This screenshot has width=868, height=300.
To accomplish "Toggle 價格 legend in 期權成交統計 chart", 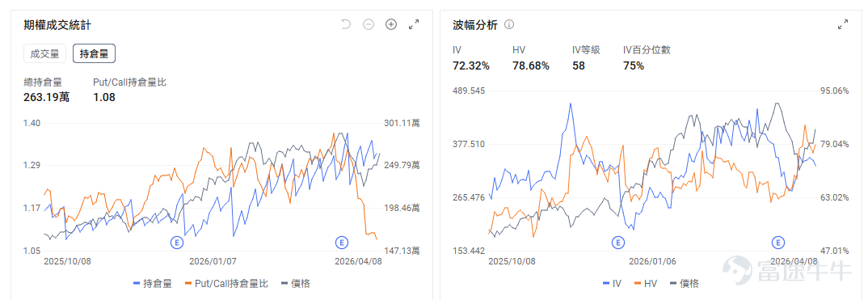I will click(296, 283).
